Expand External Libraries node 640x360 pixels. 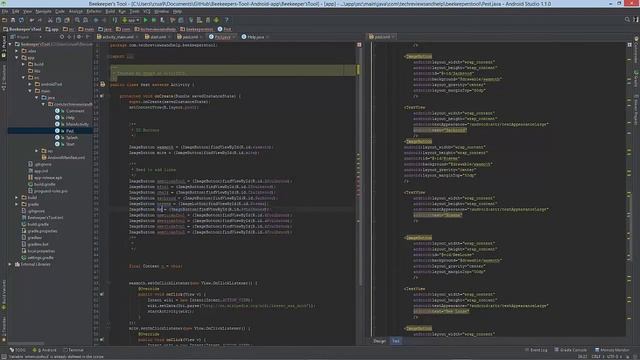pos(10,264)
